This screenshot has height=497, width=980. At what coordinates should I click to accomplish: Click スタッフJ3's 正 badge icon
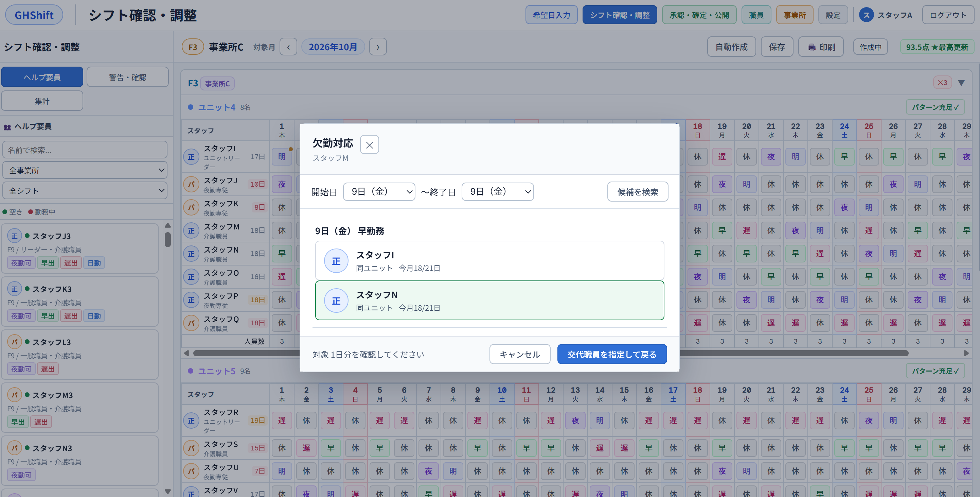[15, 236]
